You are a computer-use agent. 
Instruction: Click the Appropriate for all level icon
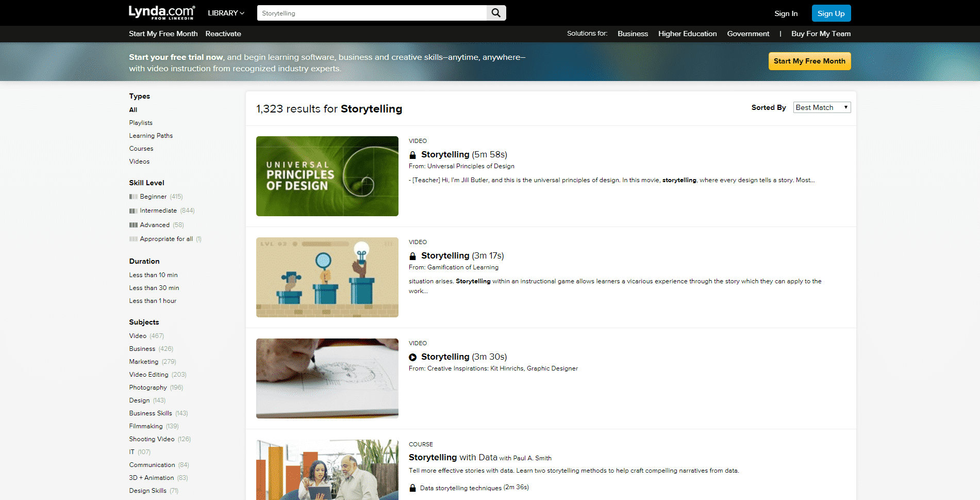[x=133, y=239]
